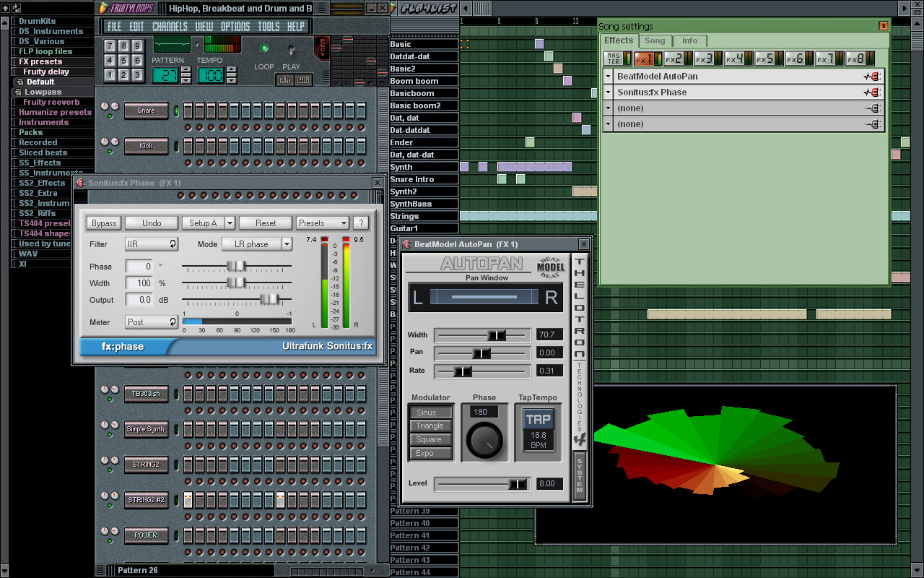Adjust the Rate slider in AutoPan
The height and width of the screenshot is (578, 924).
(482, 371)
